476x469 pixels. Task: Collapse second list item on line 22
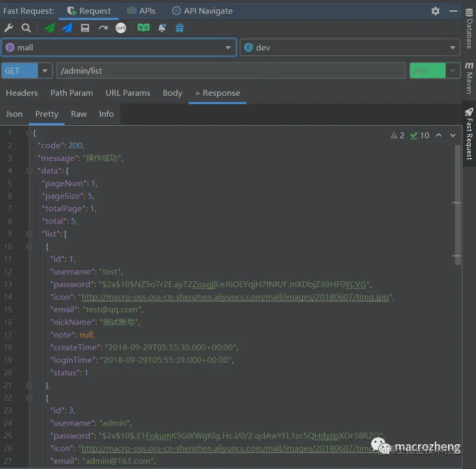[29, 398]
